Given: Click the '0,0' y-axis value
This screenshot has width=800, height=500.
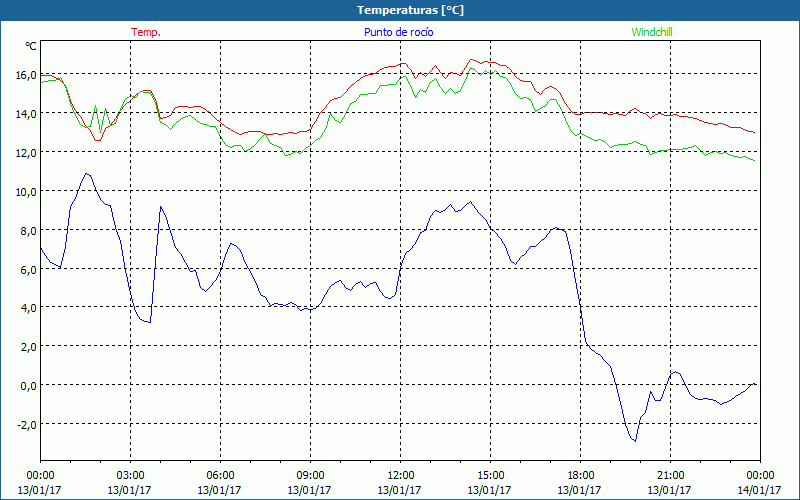Looking at the screenshot, I should pyautogui.click(x=29, y=386).
